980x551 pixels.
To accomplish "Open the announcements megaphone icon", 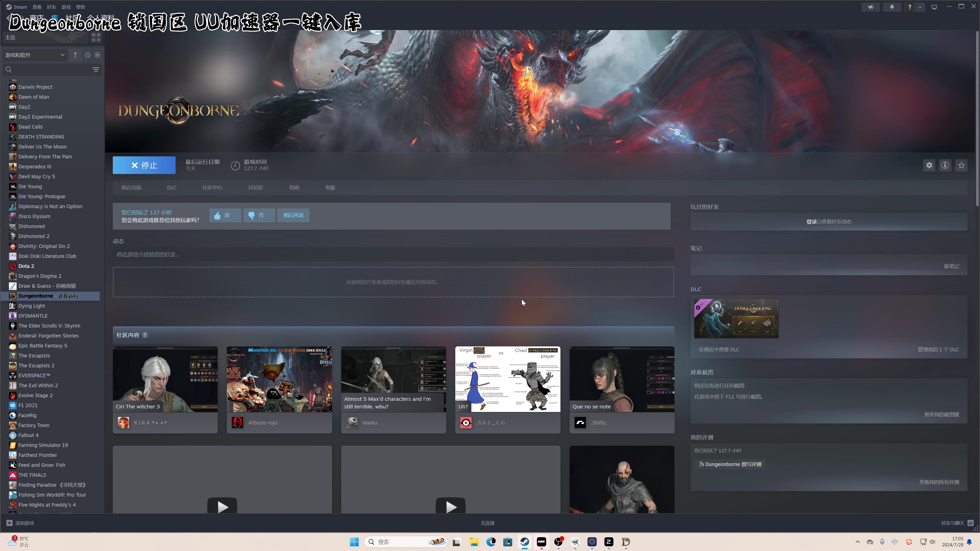I will [871, 7].
